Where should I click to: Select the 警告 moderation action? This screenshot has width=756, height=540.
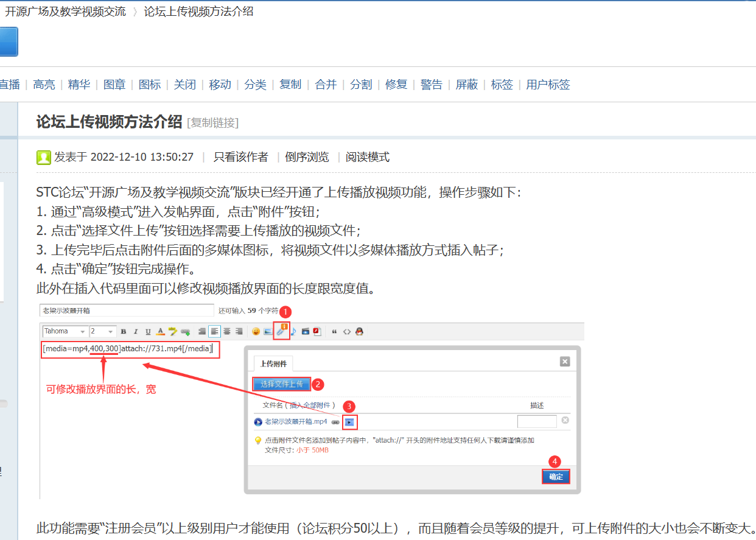point(432,85)
